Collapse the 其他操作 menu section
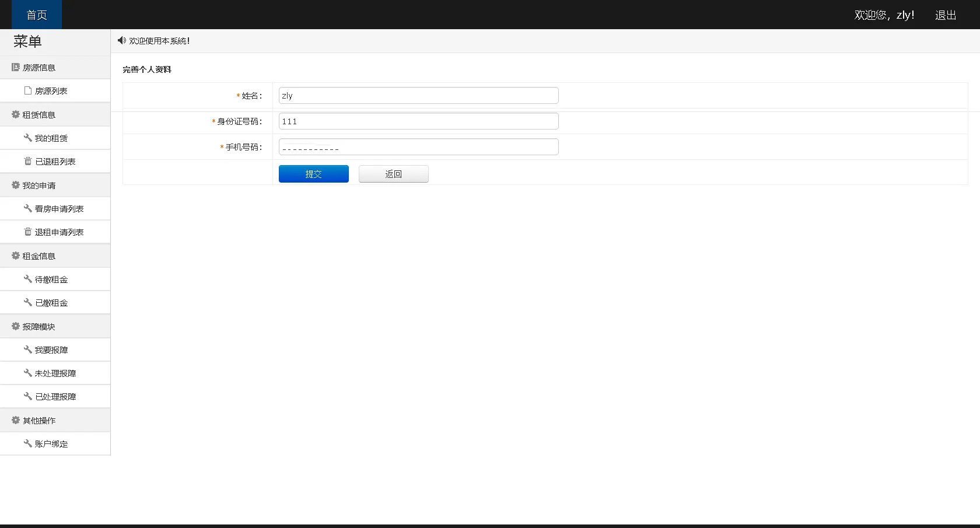The width and height of the screenshot is (980, 528). click(55, 421)
